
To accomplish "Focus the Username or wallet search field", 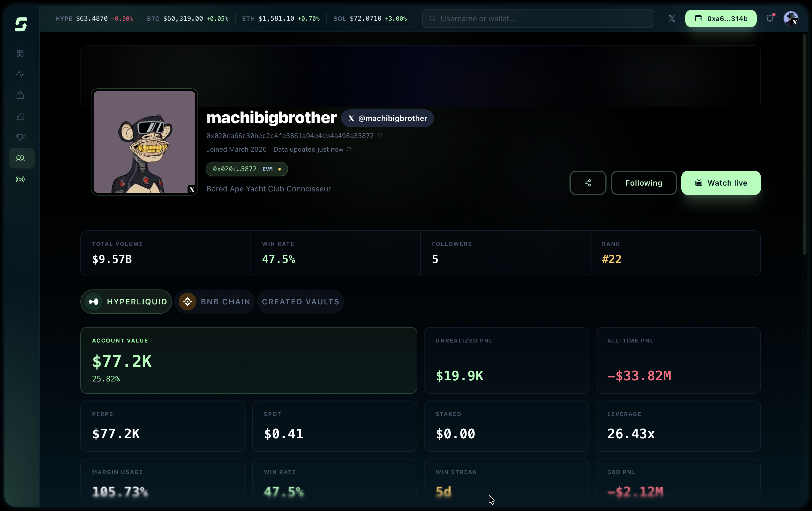I will (x=538, y=19).
